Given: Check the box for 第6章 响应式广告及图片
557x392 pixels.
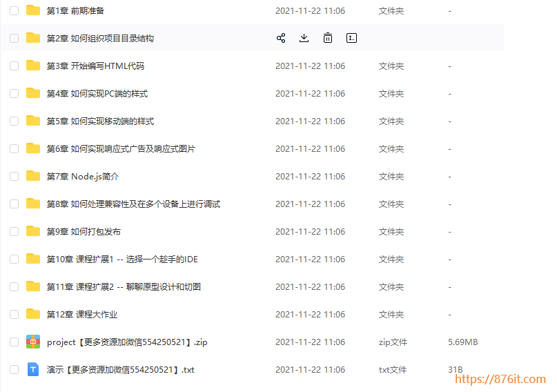Looking at the screenshot, I should (14, 149).
